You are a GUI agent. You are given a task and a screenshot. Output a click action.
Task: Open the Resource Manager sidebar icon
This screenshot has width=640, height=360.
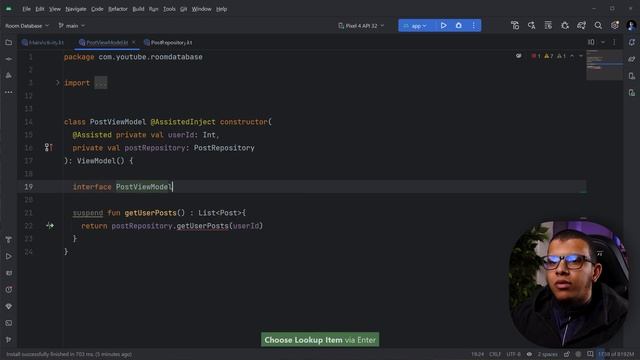(9, 76)
